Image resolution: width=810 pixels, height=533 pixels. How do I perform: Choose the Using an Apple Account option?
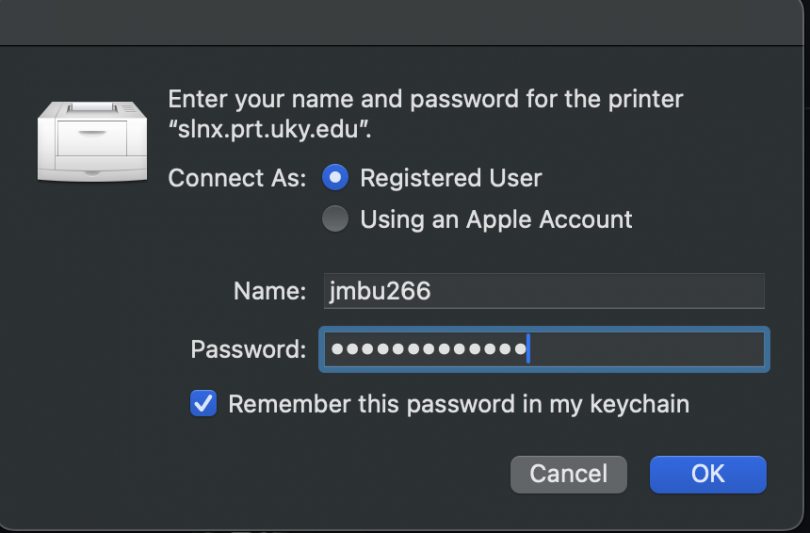335,218
